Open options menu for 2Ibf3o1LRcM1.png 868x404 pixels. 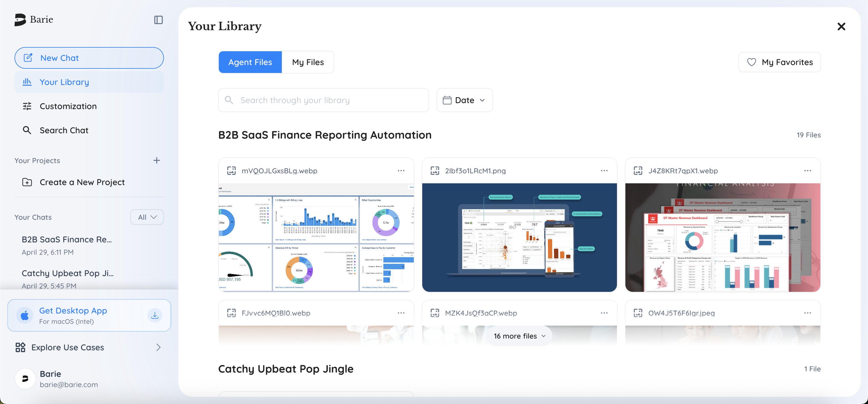(604, 171)
